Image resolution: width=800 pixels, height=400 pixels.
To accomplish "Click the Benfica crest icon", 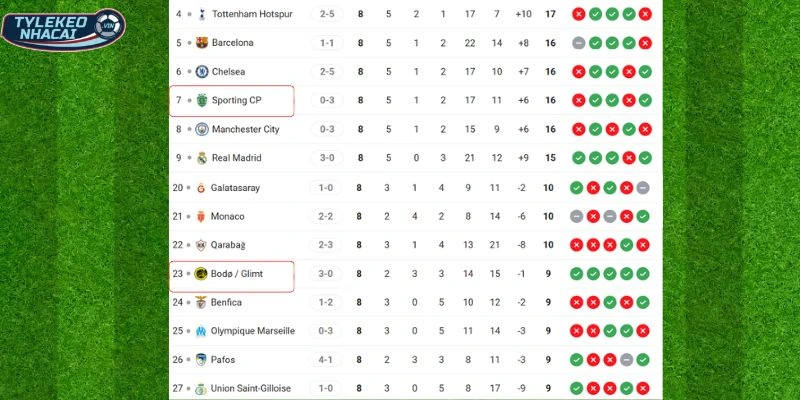I will (202, 302).
